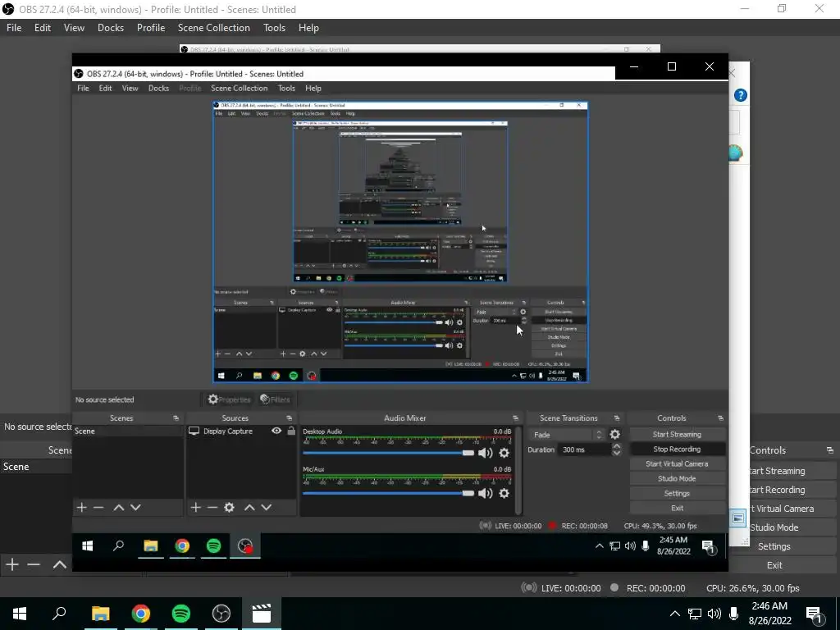Remove source using Sources minus icon
The width and height of the screenshot is (840, 630).
point(212,507)
